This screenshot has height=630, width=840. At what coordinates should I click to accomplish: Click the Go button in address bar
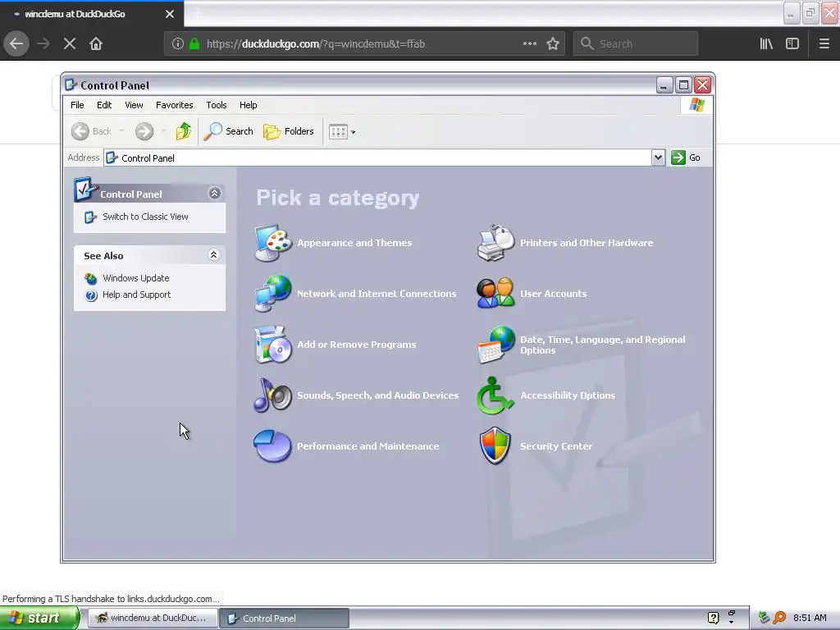686,157
